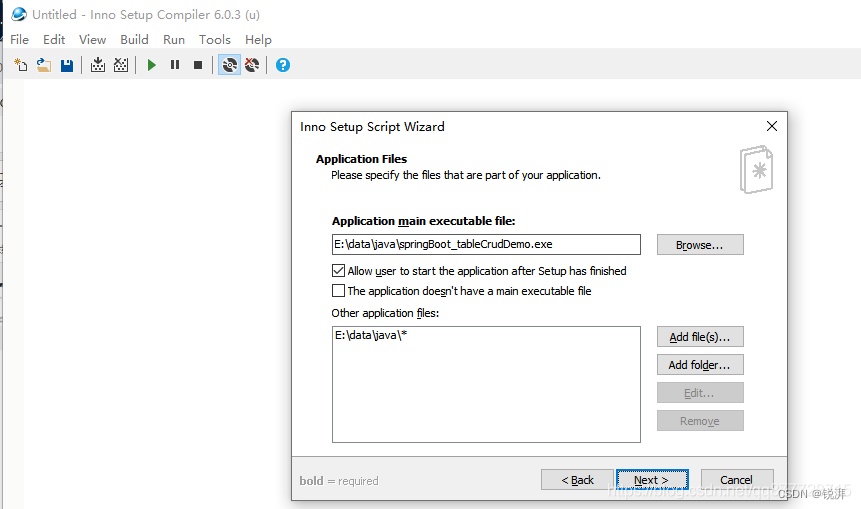This screenshot has height=509, width=861.
Task: Open the Build menu
Action: tap(135, 40)
